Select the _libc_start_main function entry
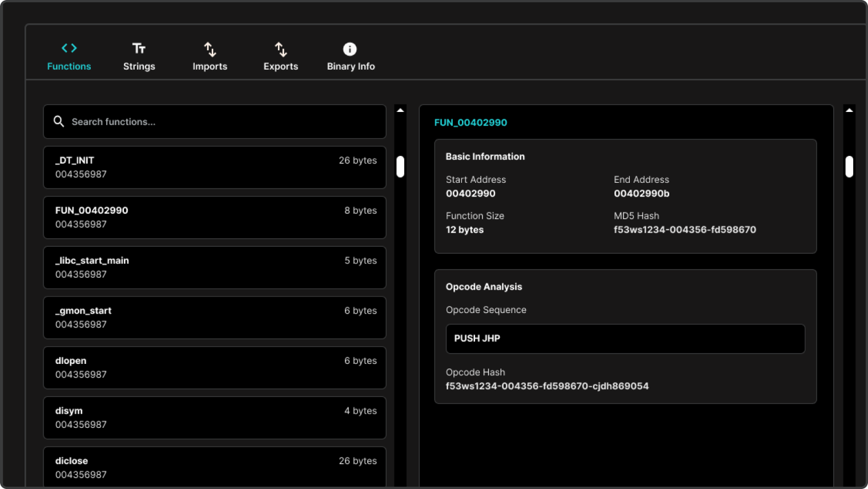 pos(214,267)
